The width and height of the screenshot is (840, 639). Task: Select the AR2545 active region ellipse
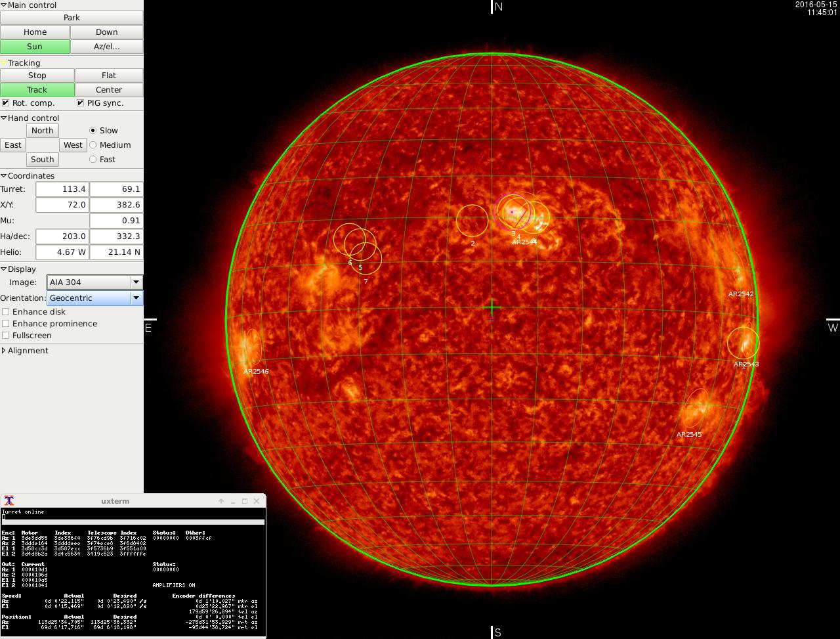click(x=694, y=409)
